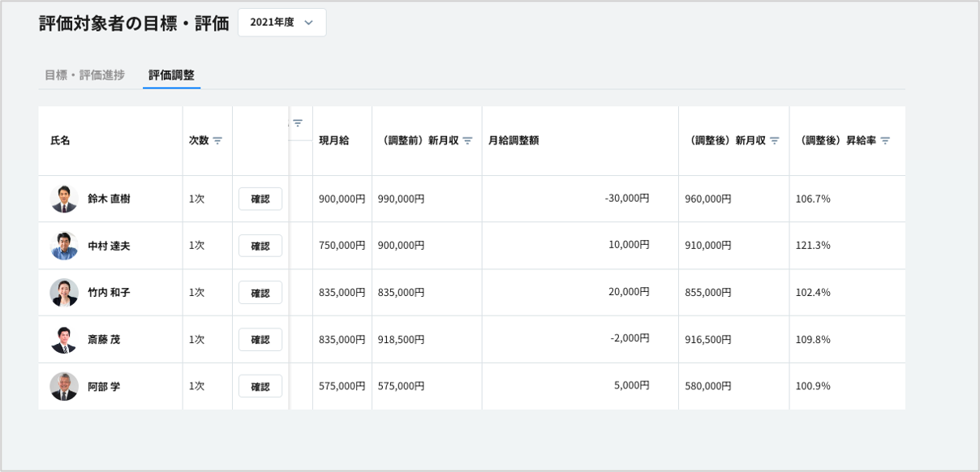Click filter icon beside （調整前）新月収 header
Viewport: 980px width, 472px height.
(x=467, y=140)
